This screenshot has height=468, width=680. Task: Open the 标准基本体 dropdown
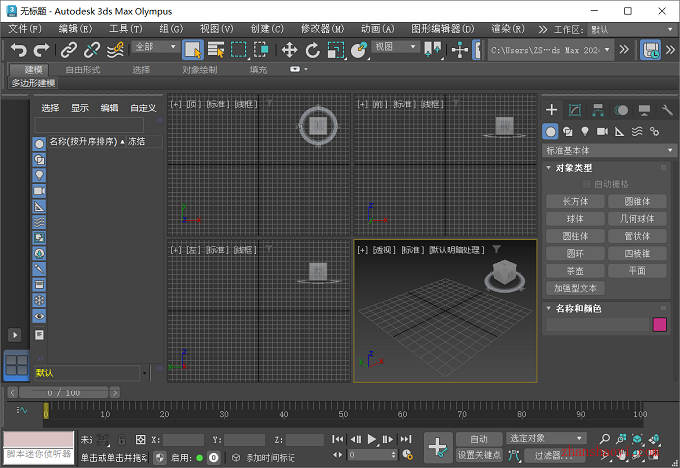[609, 151]
